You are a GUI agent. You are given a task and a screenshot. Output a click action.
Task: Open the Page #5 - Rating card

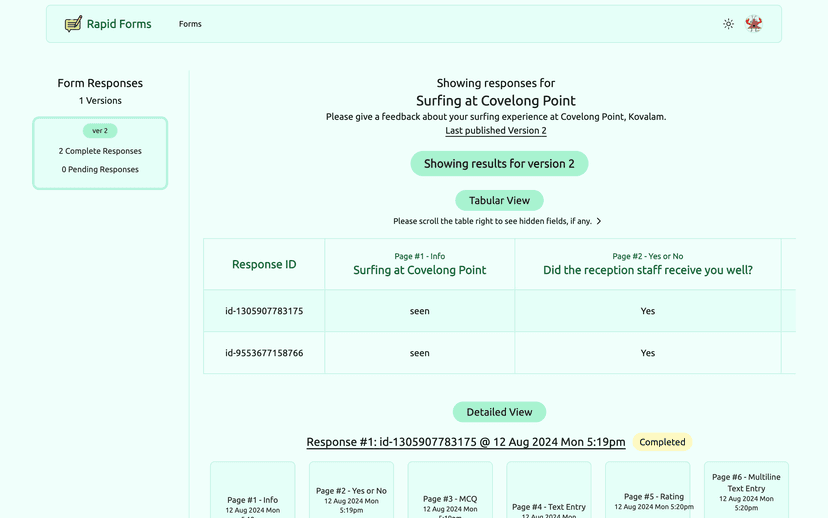(647, 490)
